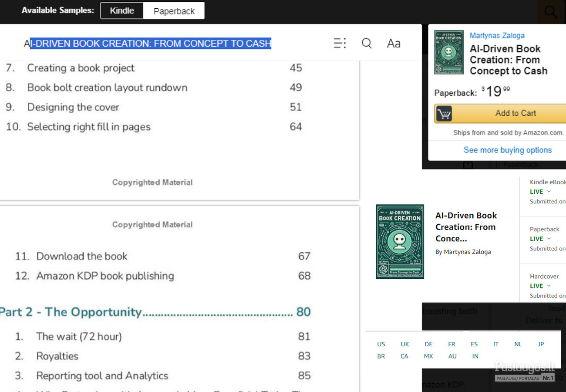Select the UK marketplace link
The height and width of the screenshot is (392, 566).
pos(405,344)
